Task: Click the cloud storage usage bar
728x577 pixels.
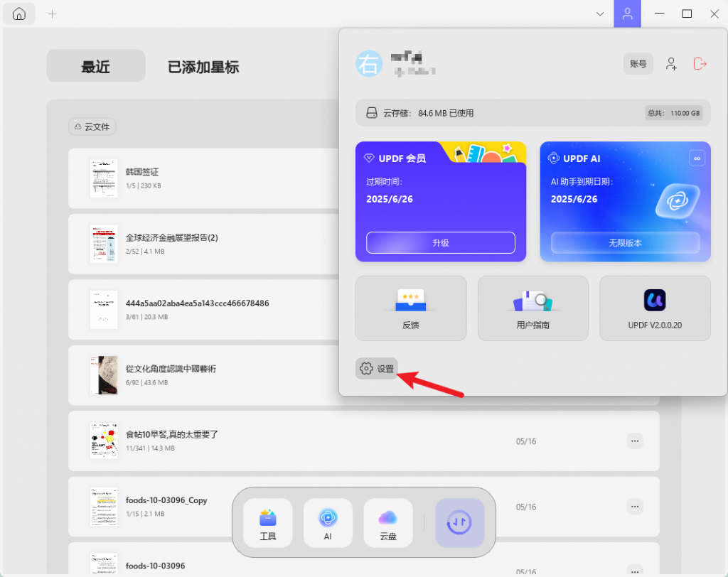Action: tap(532, 113)
